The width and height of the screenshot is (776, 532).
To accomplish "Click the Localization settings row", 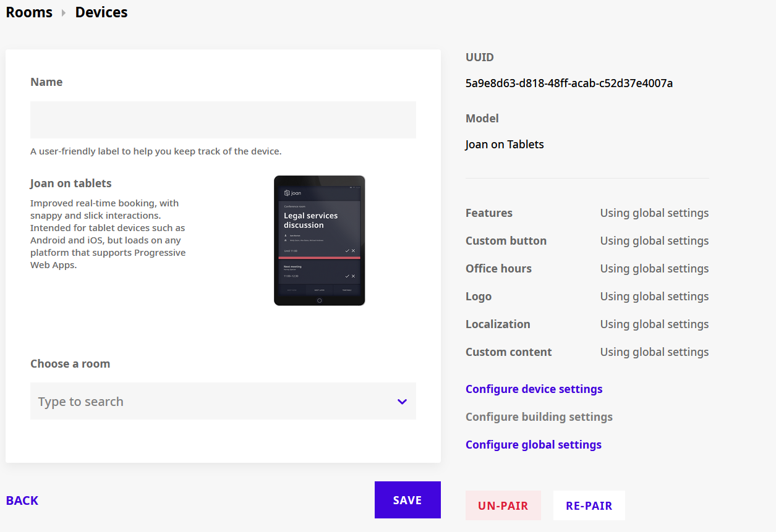I will [x=587, y=324].
